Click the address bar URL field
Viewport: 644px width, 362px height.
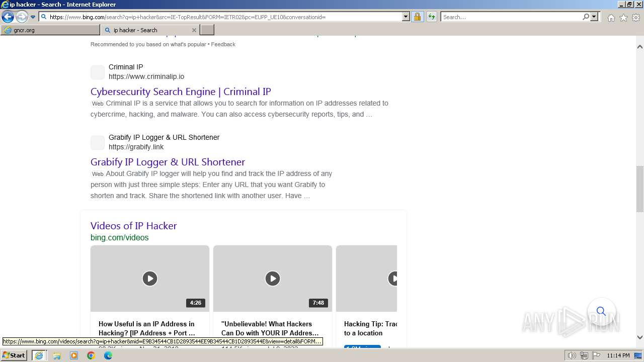point(221,17)
